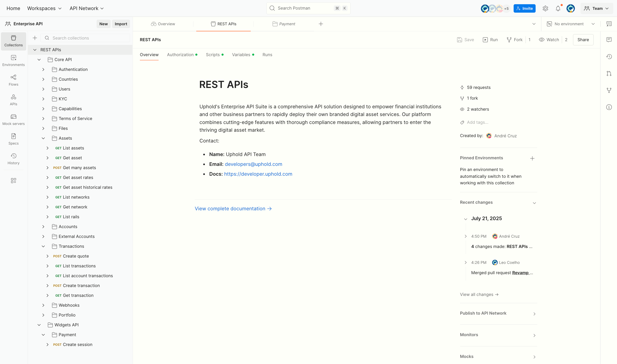The height and width of the screenshot is (364, 617).
Task: Collapse the Recent changes section
Action: pos(534,203)
